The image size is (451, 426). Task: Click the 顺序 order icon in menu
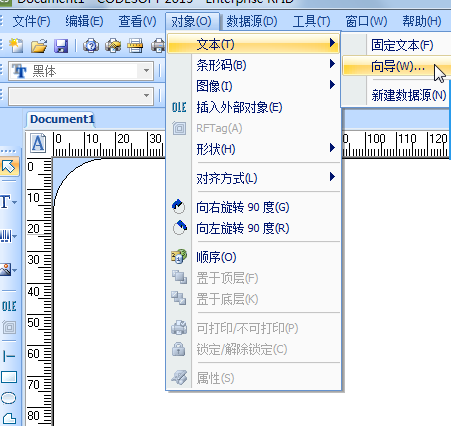tap(179, 256)
